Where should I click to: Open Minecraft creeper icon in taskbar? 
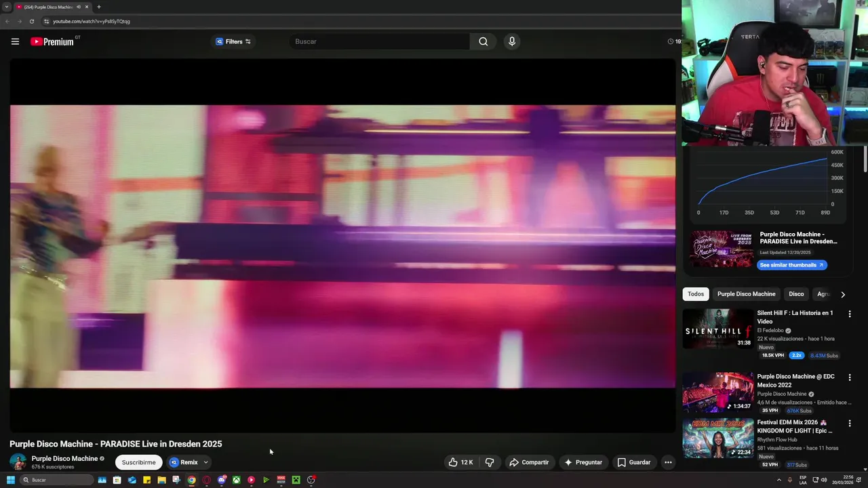click(296, 480)
